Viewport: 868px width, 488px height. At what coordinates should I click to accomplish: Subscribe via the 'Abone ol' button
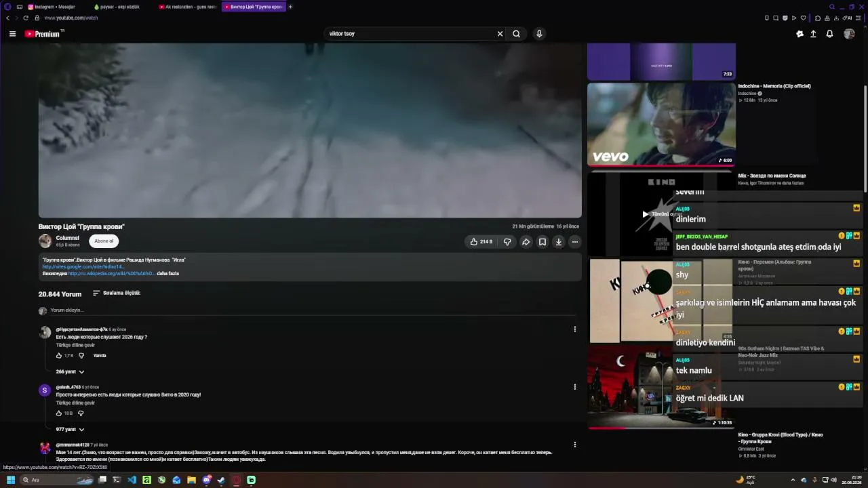[104, 241]
